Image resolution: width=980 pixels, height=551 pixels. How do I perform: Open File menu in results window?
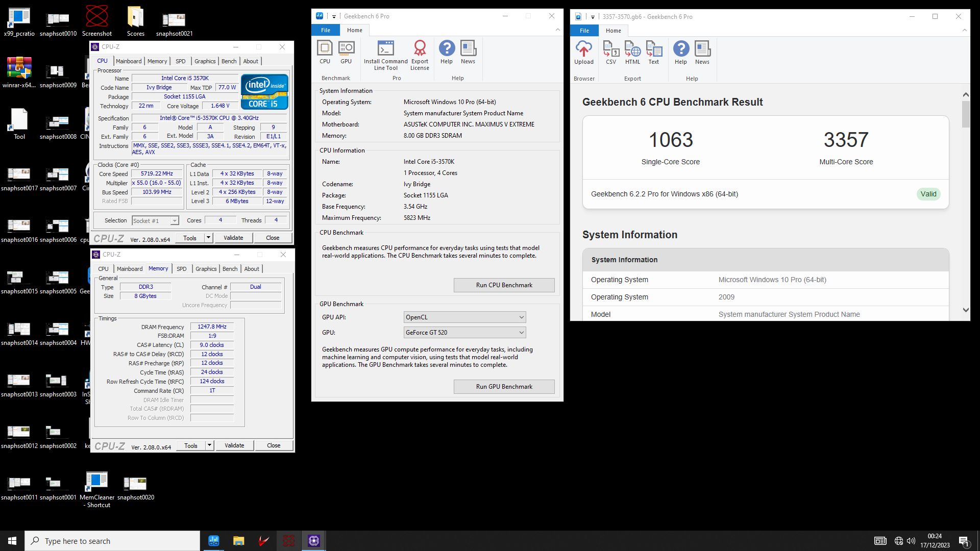click(584, 31)
